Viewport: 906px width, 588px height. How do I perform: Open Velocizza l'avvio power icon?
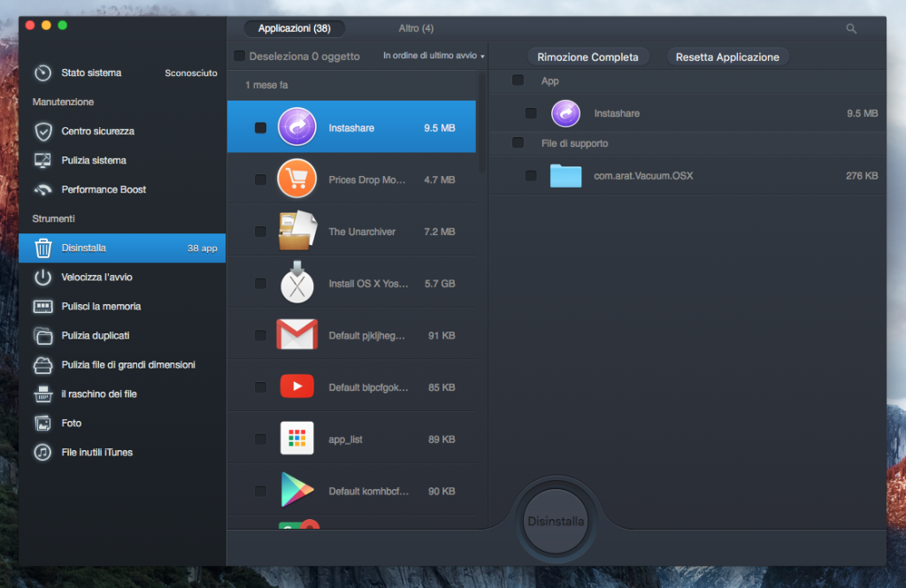pyautogui.click(x=42, y=278)
